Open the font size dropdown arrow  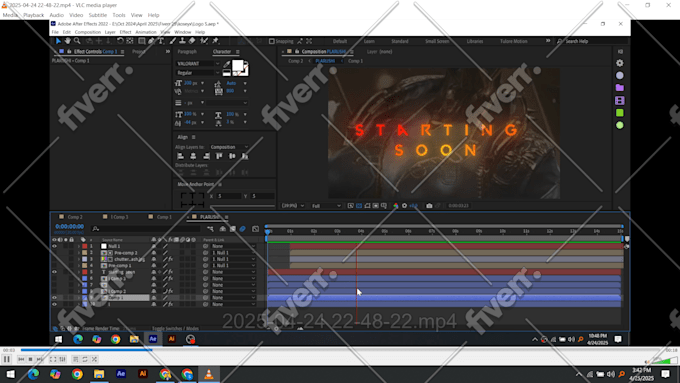pos(202,83)
